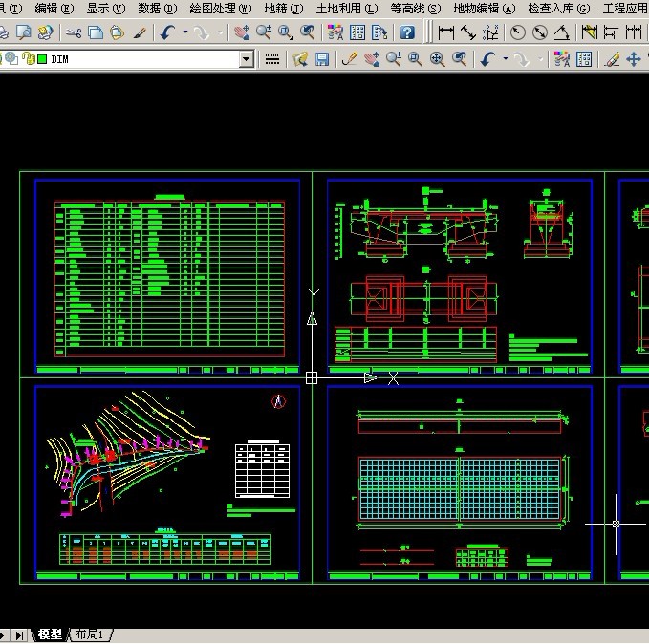
Task: Open the 显示(V) menu
Action: point(106,9)
